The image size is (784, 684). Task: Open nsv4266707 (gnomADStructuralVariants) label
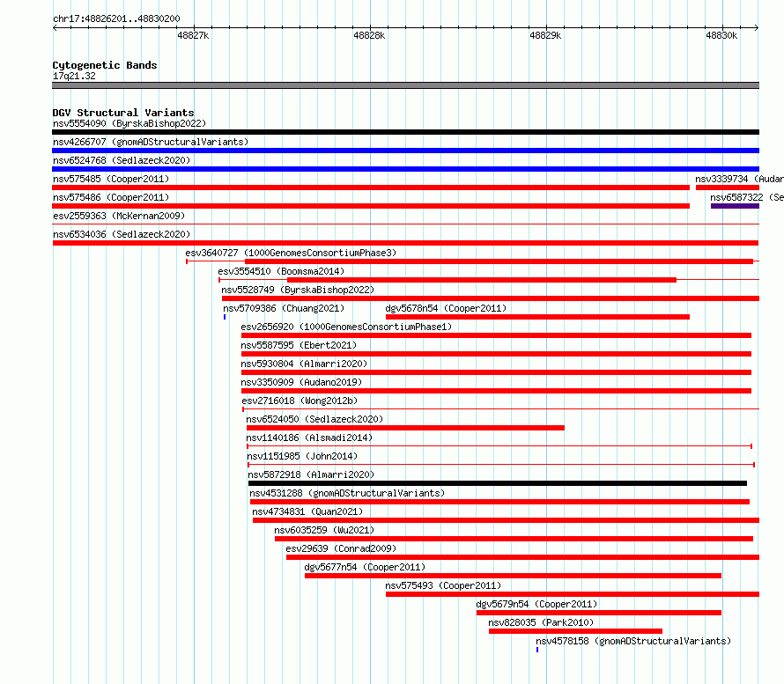click(151, 142)
